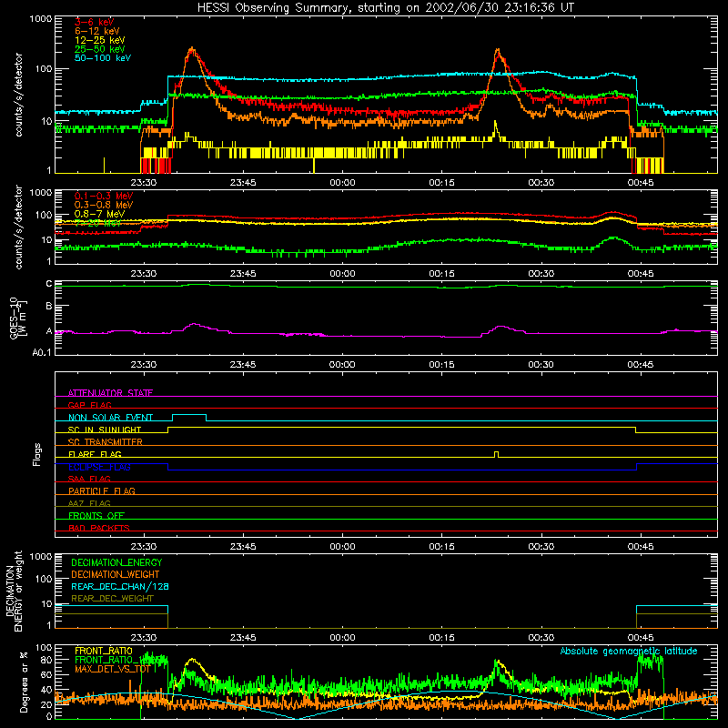Click the 00:15 time label under the top panel

[441, 183]
